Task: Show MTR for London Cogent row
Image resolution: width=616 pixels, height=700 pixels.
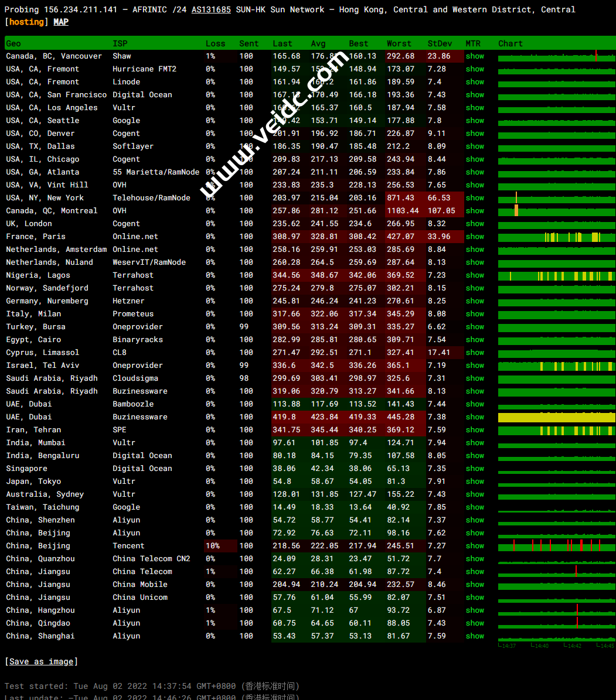Action: [475, 224]
